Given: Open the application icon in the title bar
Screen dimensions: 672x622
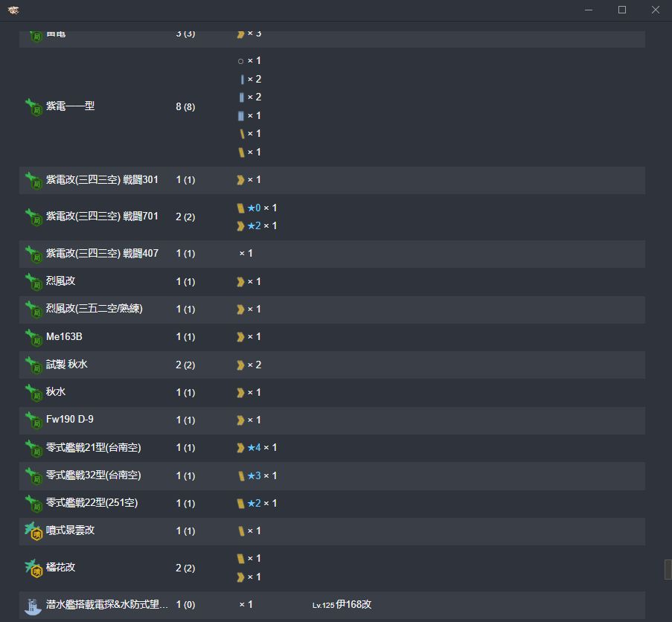Looking at the screenshot, I should click(x=13, y=10).
